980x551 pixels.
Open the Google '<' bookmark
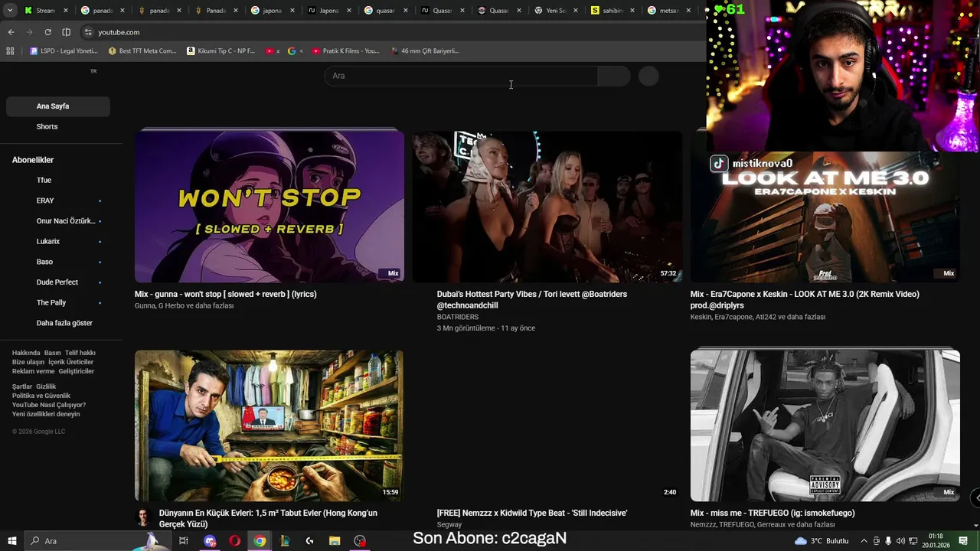tap(296, 51)
